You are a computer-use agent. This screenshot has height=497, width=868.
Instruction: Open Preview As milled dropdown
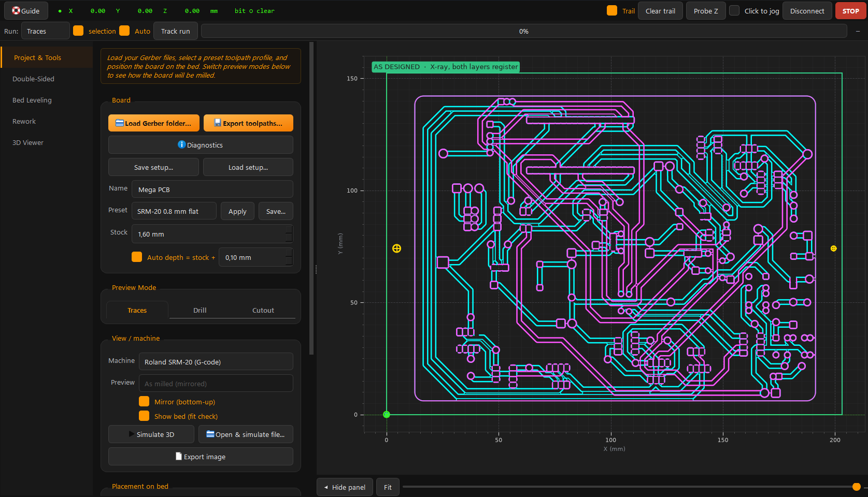pyautogui.click(x=216, y=384)
